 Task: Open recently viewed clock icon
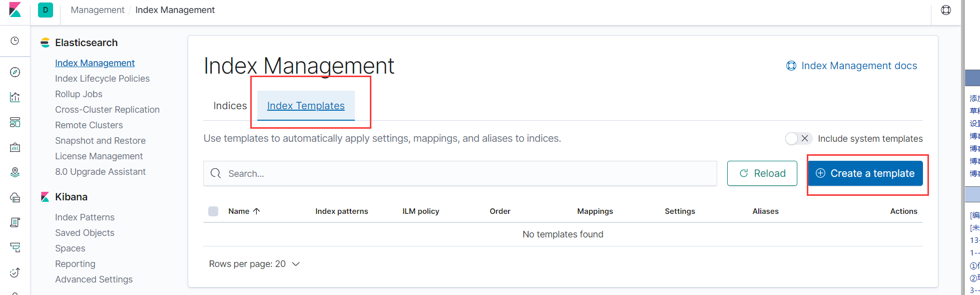pyautogui.click(x=15, y=41)
